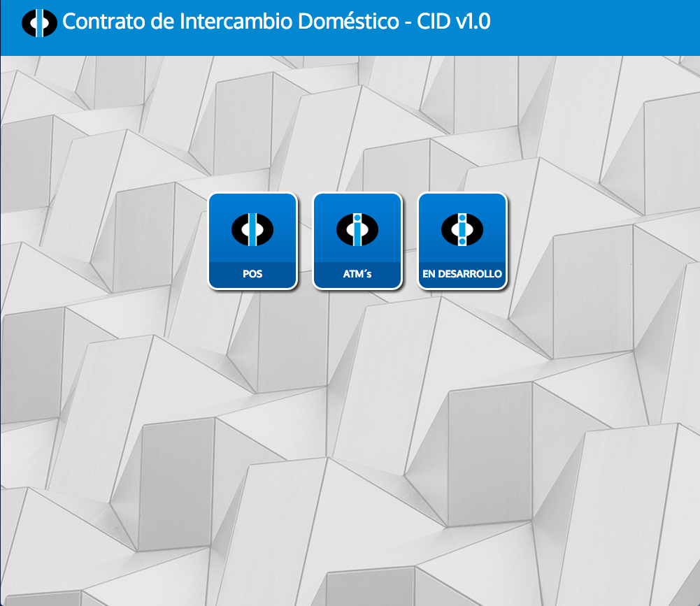The height and width of the screenshot is (606, 700).
Task: Click the dotted blue stripe in the ATM's logo
Action: [x=357, y=229]
